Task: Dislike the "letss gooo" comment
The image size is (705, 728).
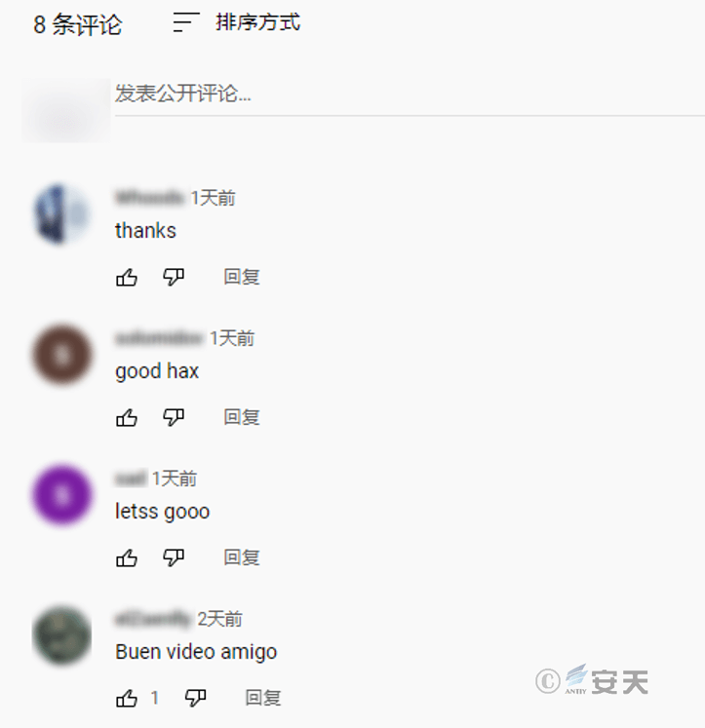Action: pyautogui.click(x=174, y=557)
